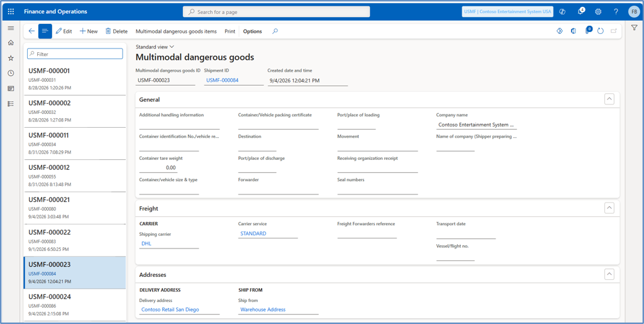This screenshot has height=324, width=644.
Task: Open the Warehouse Address ship from link
Action: pos(263,310)
